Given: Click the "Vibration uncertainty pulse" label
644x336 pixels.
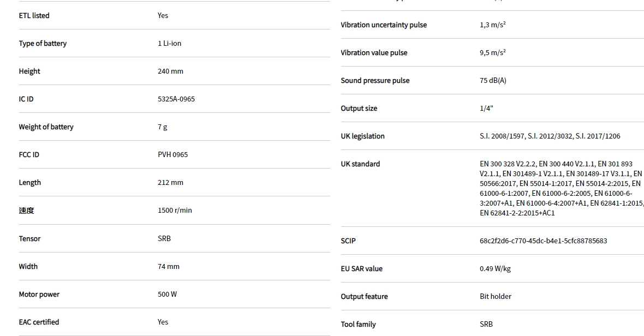Looking at the screenshot, I should (384, 25).
